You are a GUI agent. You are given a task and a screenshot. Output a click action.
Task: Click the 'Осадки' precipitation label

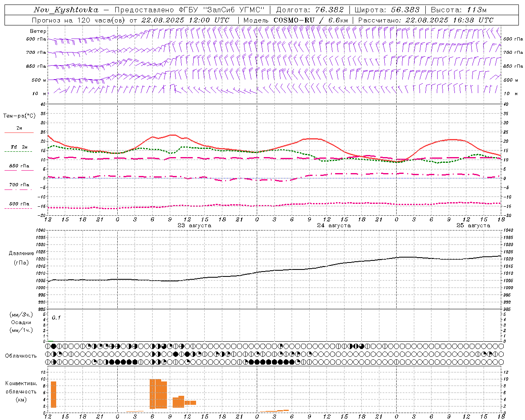(x=21, y=322)
